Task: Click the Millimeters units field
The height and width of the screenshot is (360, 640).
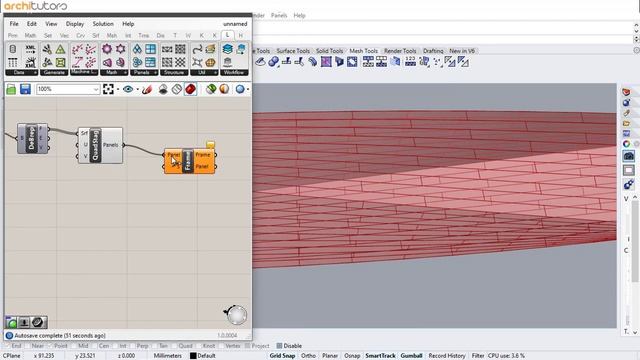Action: pos(167,356)
